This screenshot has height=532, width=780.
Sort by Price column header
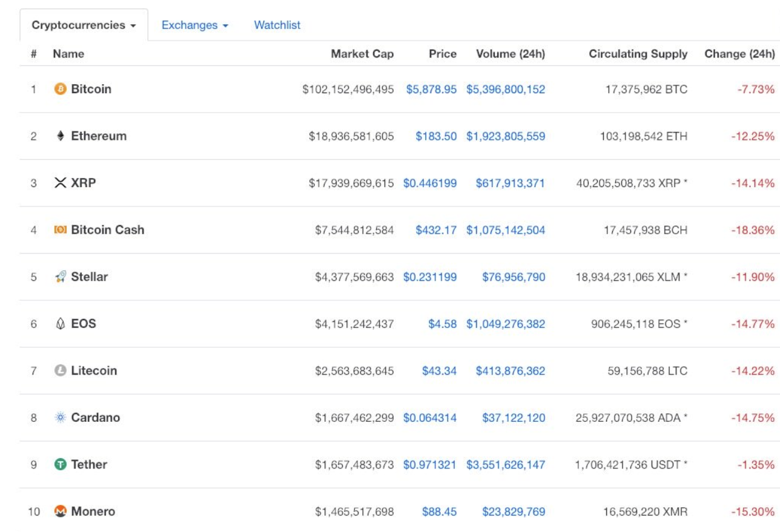pos(443,54)
